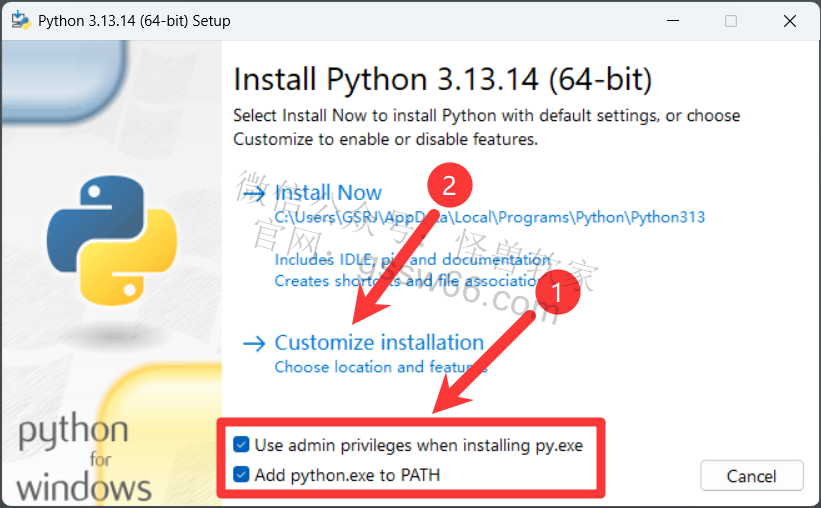Open Customize installation
The width and height of the screenshot is (821, 508).
click(x=379, y=343)
